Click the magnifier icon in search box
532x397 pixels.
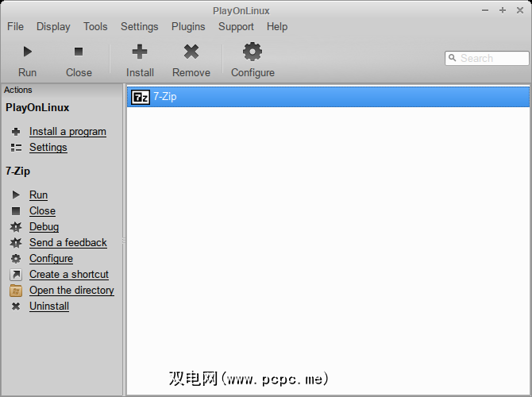click(453, 58)
